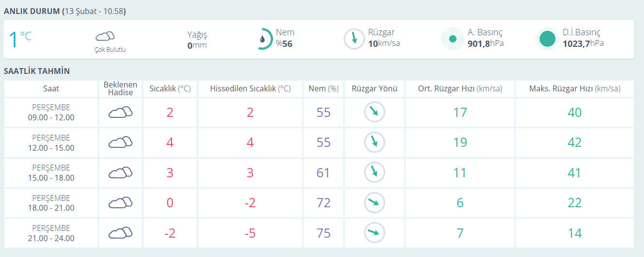Click the Perşembe 12.00 - 15.00 time cell
The width and height of the screenshot is (644, 257).
click(51, 143)
